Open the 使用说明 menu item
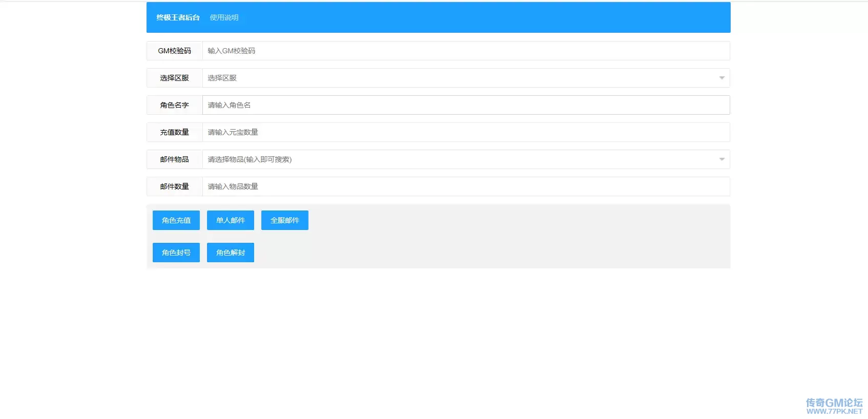The image size is (868, 419). click(x=224, y=17)
